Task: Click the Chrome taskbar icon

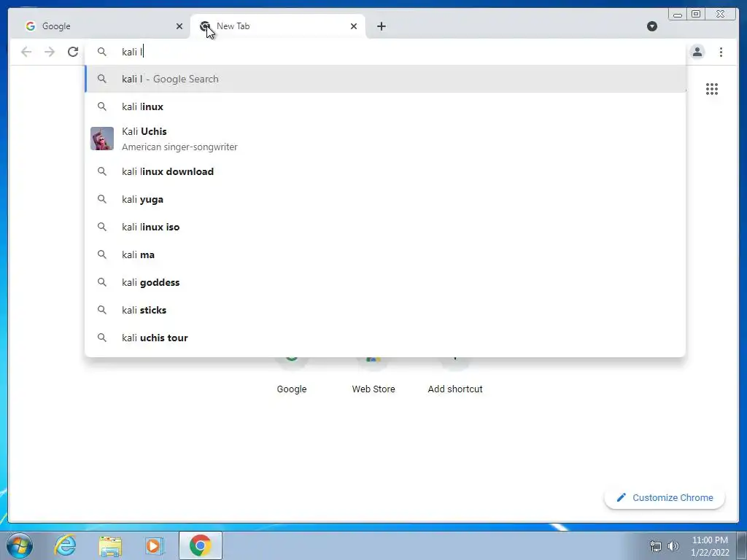Action: point(201,545)
